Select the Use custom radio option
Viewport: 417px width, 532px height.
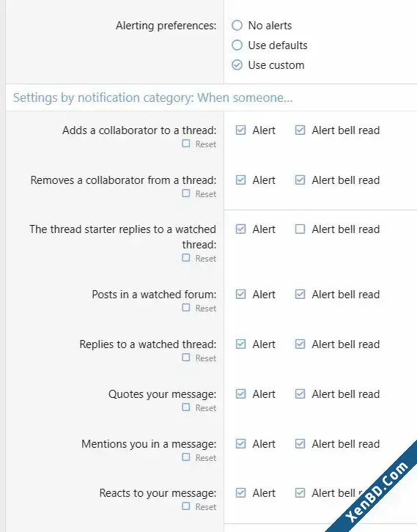pyautogui.click(x=237, y=64)
